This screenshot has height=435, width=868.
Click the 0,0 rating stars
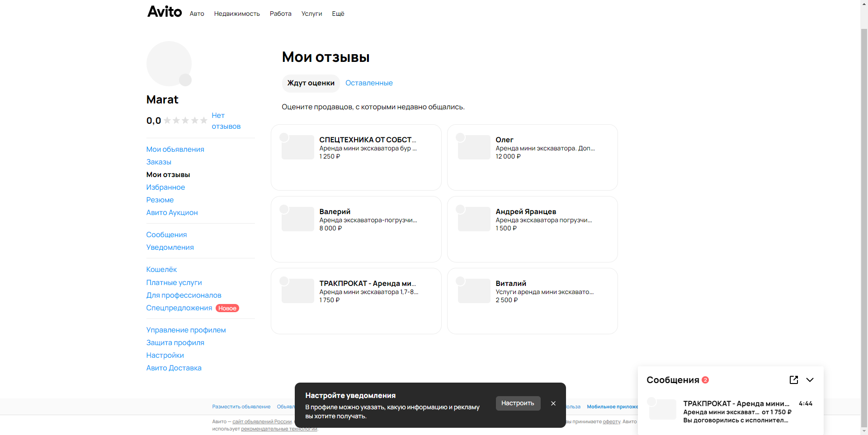[x=185, y=121]
